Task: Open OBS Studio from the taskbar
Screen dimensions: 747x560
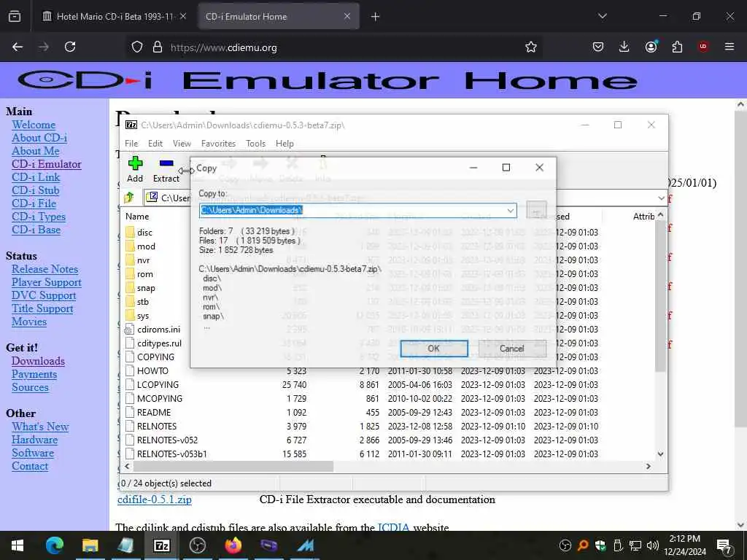Action: pos(197,545)
